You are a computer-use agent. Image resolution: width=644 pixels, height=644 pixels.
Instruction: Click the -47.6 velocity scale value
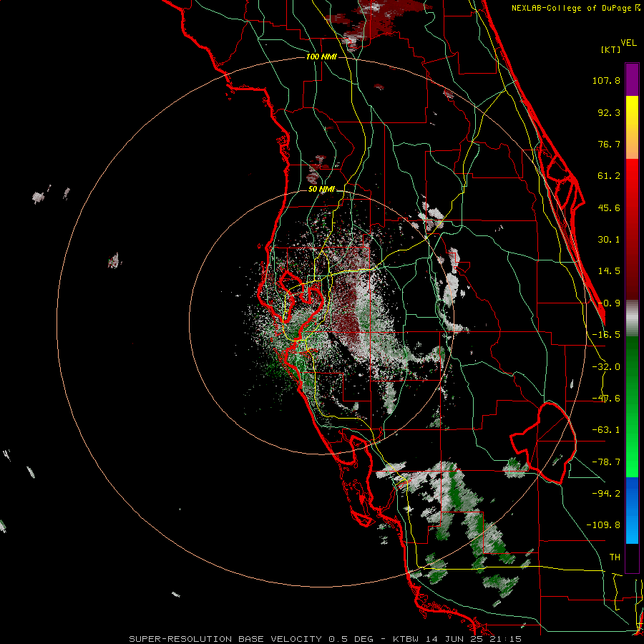pyautogui.click(x=606, y=399)
